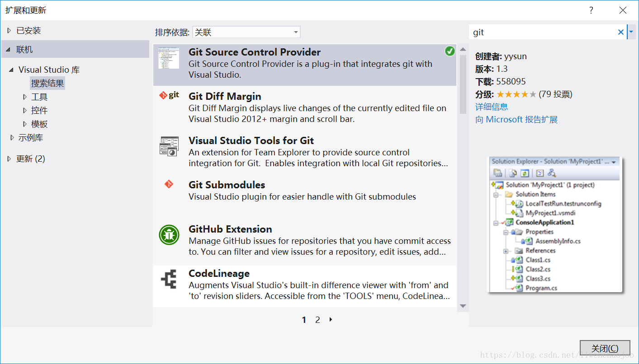Clear the search box with X
The image size is (639, 364).
pyautogui.click(x=620, y=32)
